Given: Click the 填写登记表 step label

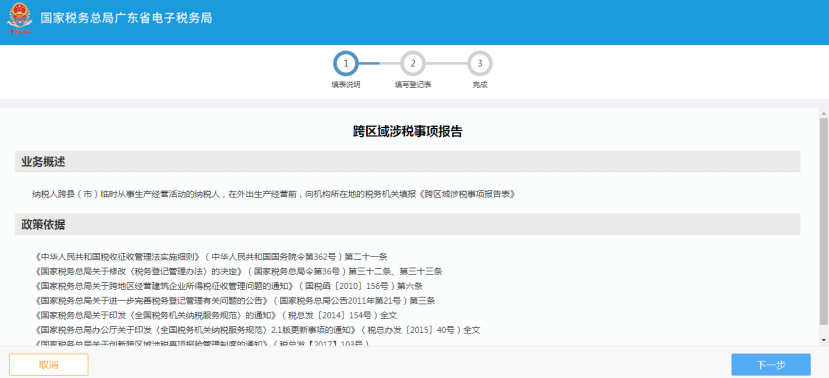Looking at the screenshot, I should [x=413, y=85].
